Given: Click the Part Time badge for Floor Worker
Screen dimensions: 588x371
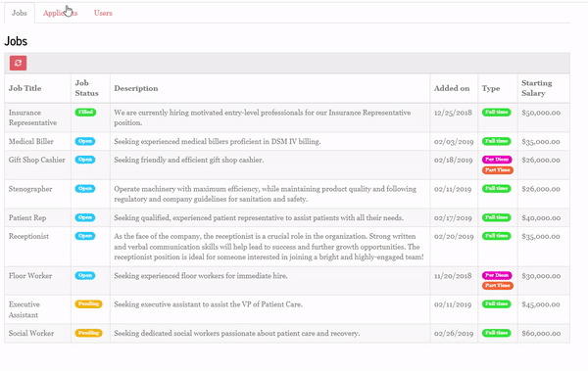Looking at the screenshot, I should (498, 286).
